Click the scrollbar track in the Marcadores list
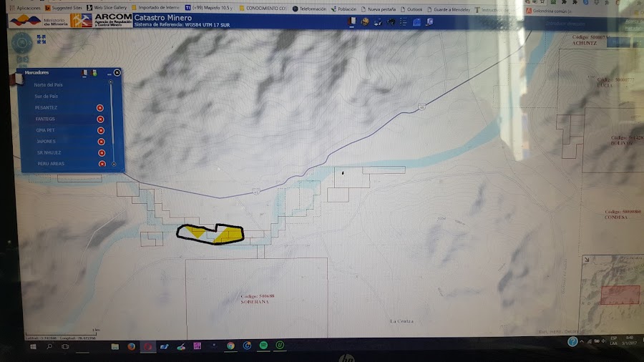The width and height of the screenshot is (644, 362). [112, 123]
